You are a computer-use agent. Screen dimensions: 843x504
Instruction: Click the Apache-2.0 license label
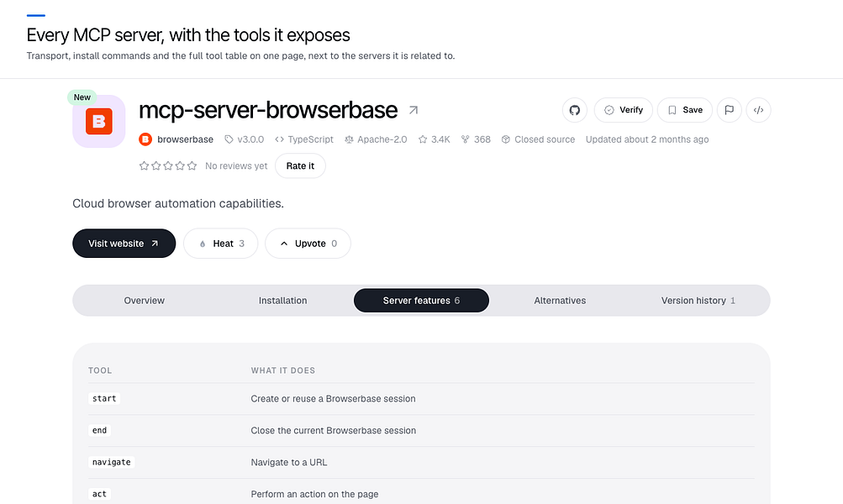tap(376, 139)
